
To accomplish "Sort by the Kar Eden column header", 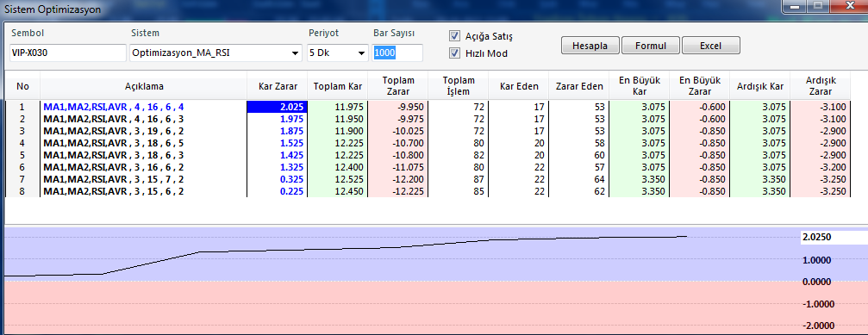I will (519, 85).
